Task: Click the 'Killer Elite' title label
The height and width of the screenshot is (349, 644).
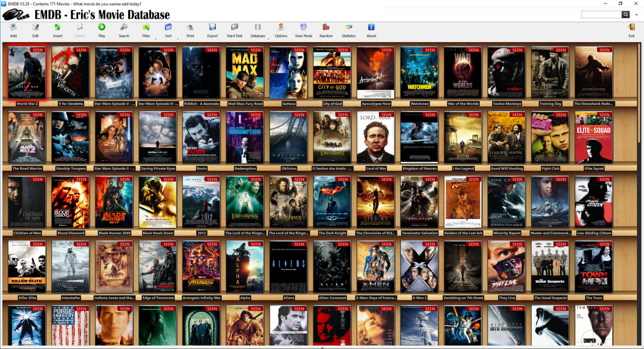Action: pos(27,298)
